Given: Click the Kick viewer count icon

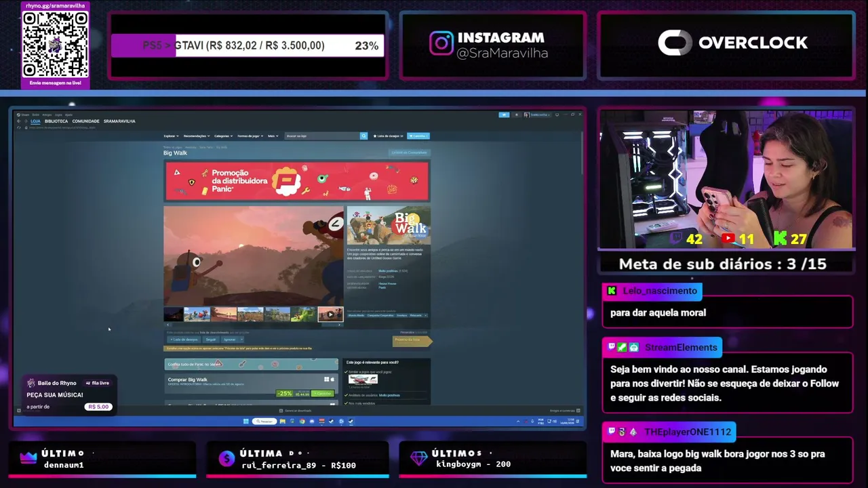Looking at the screenshot, I should click(781, 239).
